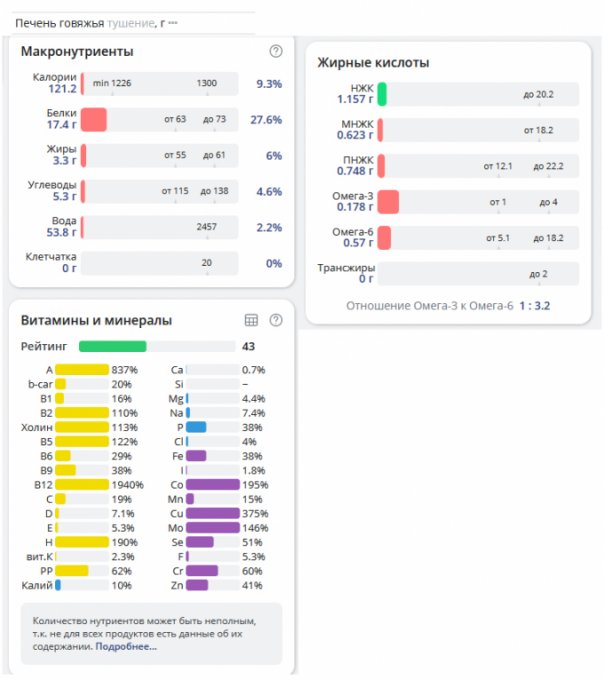Open the Подробнее link
Screen dimensions: 604x680
tap(126, 647)
